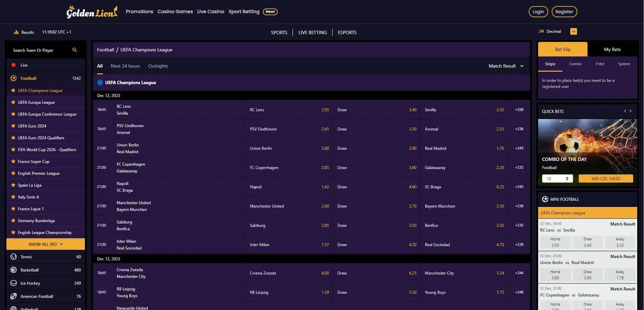Expand SHOW ALL (95) leagues list
Image resolution: width=644 pixels, height=310 pixels.
45,244
